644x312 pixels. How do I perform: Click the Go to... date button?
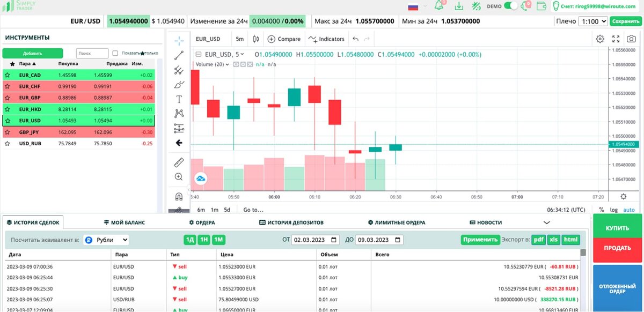[x=253, y=210]
